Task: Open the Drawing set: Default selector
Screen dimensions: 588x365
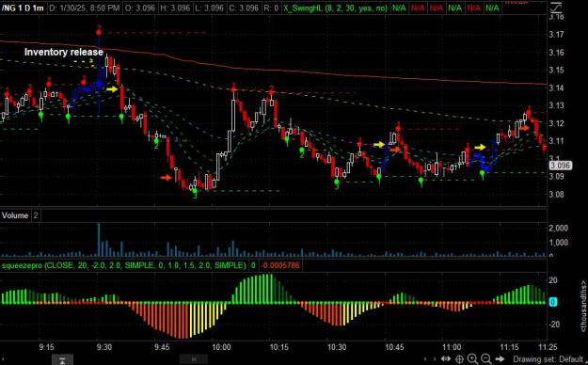Action: click(x=548, y=359)
